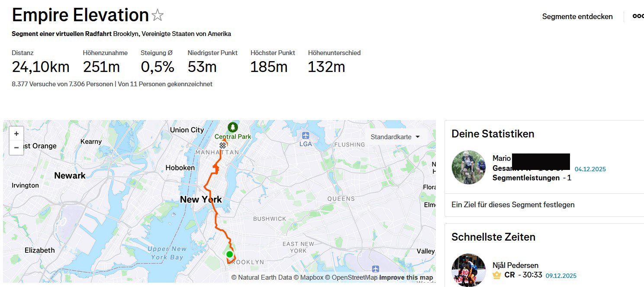Open Njål Pedersen's profile name

515,265
